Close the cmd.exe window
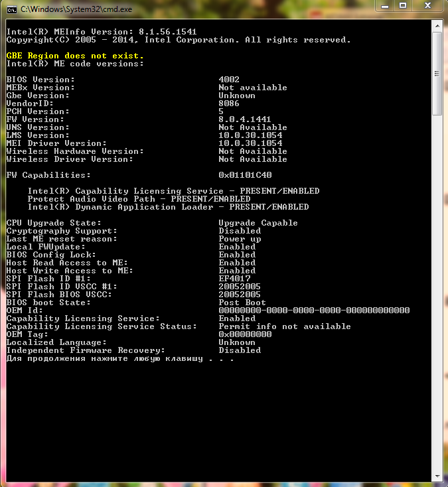This screenshot has height=487, width=448. point(428,6)
